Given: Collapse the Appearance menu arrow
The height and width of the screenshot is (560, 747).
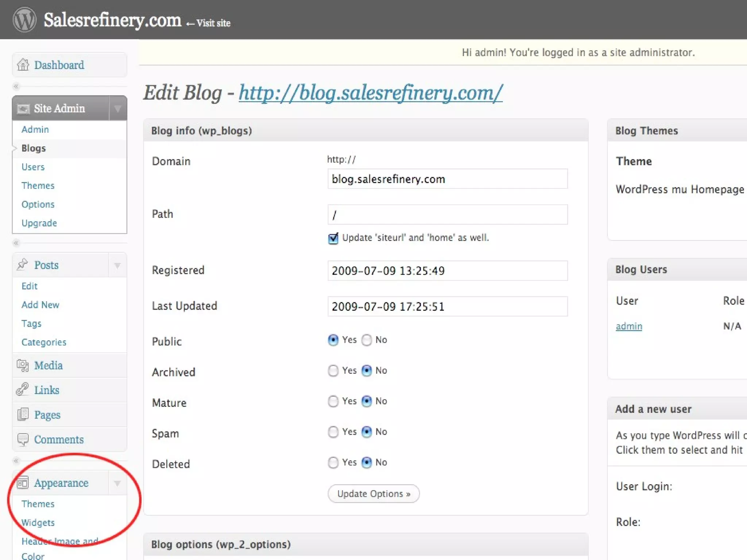Looking at the screenshot, I should click(117, 483).
